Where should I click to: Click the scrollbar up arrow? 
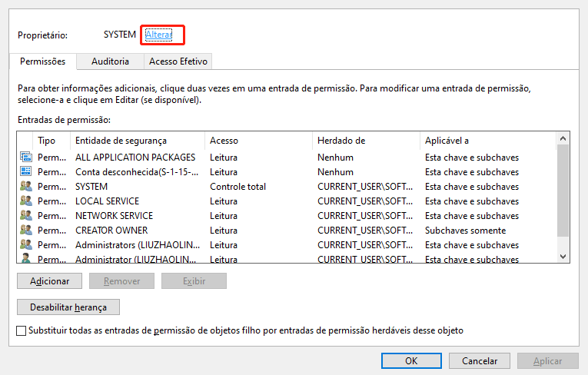(563, 139)
